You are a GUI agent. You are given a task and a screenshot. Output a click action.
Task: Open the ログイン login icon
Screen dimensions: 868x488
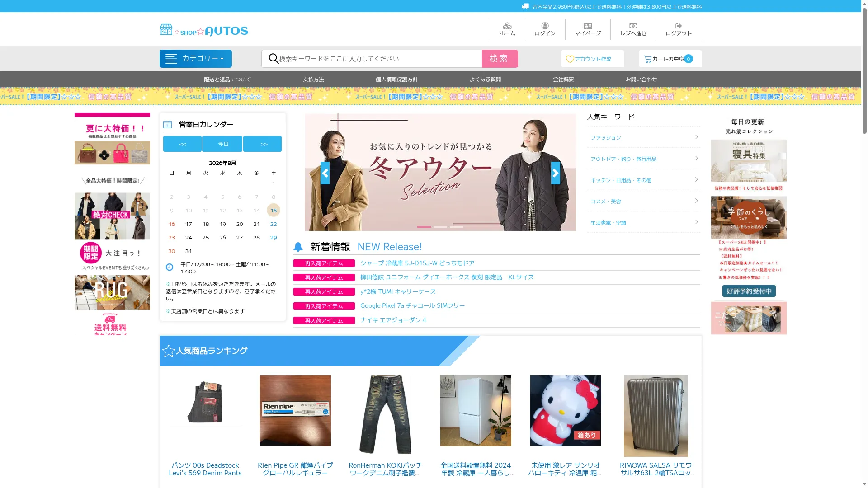[x=545, y=29]
